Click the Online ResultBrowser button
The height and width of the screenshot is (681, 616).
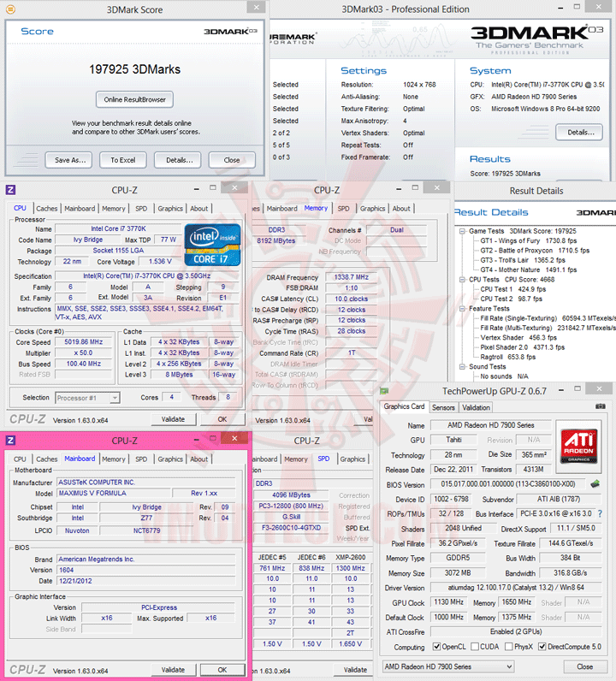tap(134, 99)
